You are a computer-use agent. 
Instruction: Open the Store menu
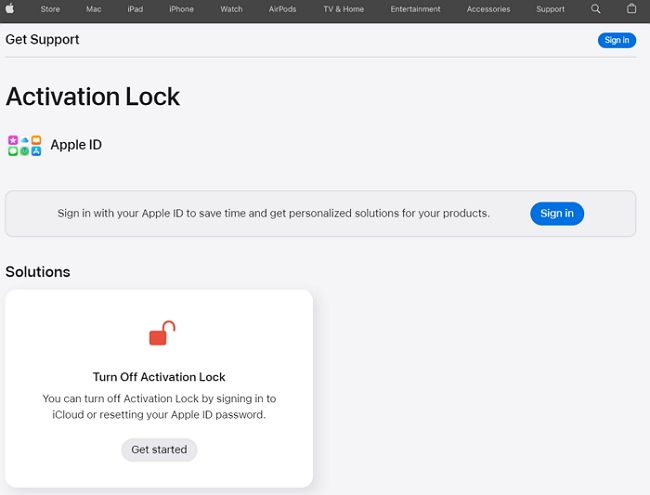click(50, 9)
